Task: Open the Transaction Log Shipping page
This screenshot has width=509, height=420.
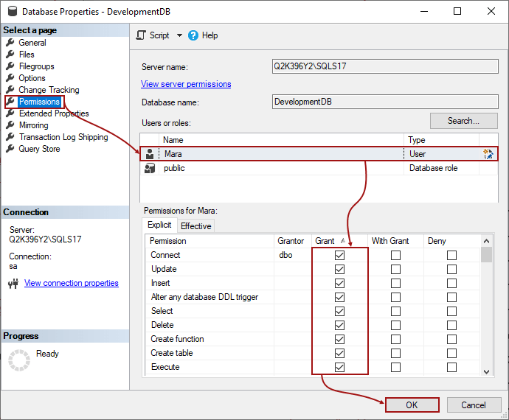Action: (63, 137)
